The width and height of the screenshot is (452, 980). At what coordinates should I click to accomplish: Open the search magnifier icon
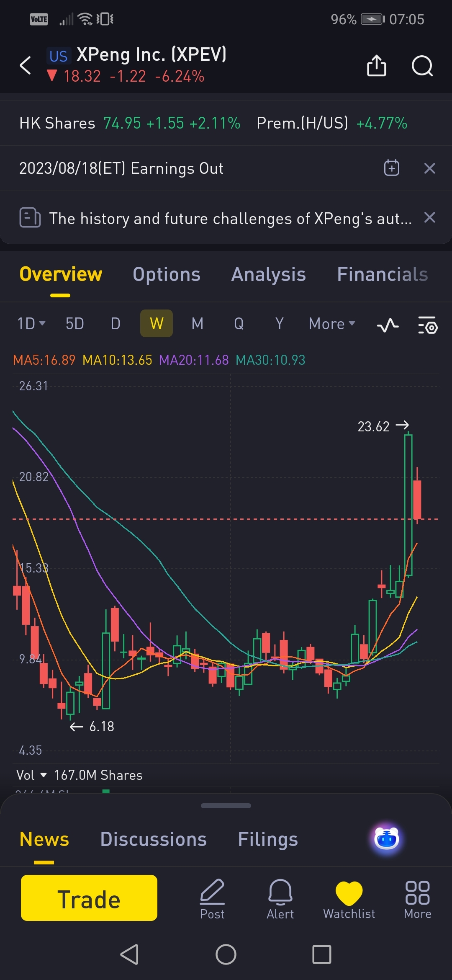422,66
